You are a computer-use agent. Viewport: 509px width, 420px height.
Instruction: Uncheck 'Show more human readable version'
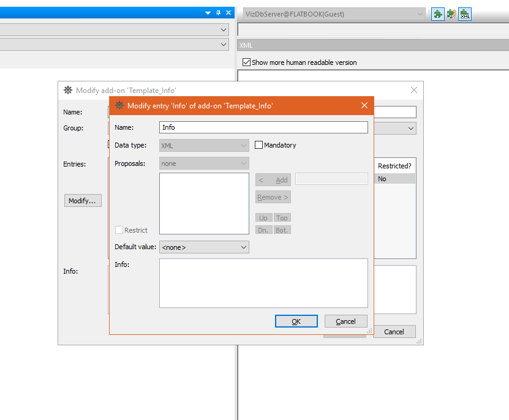click(246, 62)
